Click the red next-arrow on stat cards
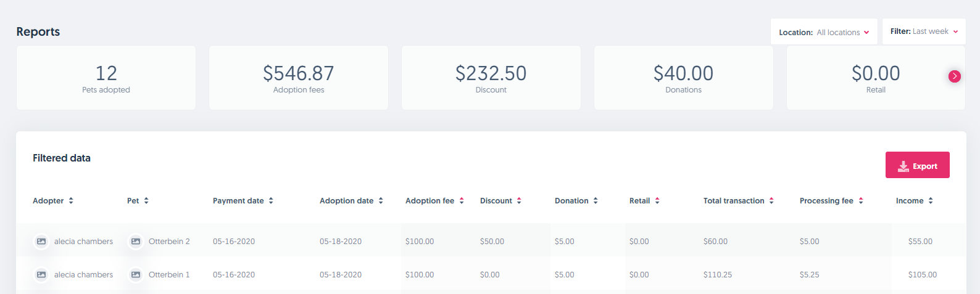The height and width of the screenshot is (294, 980). (954, 76)
